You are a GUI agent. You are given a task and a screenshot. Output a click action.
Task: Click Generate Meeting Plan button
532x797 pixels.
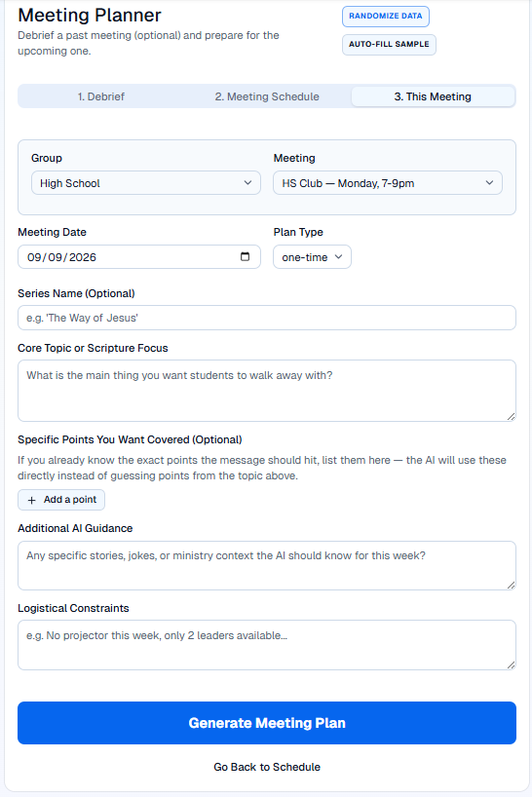click(x=267, y=723)
